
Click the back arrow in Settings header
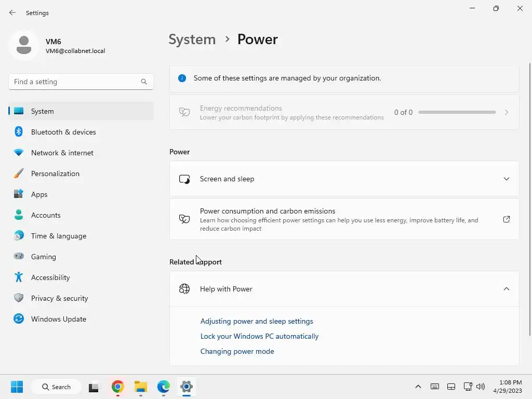tap(12, 12)
